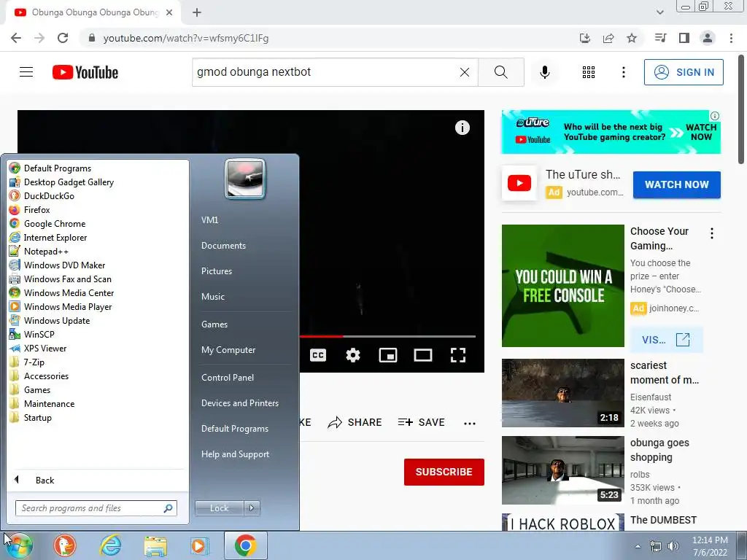Save video to a playlist
The width and height of the screenshot is (747, 560).
tap(422, 422)
